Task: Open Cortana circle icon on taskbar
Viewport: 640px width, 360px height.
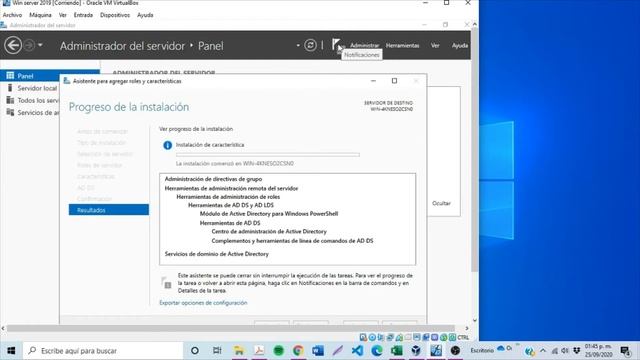Action: pos(195,351)
